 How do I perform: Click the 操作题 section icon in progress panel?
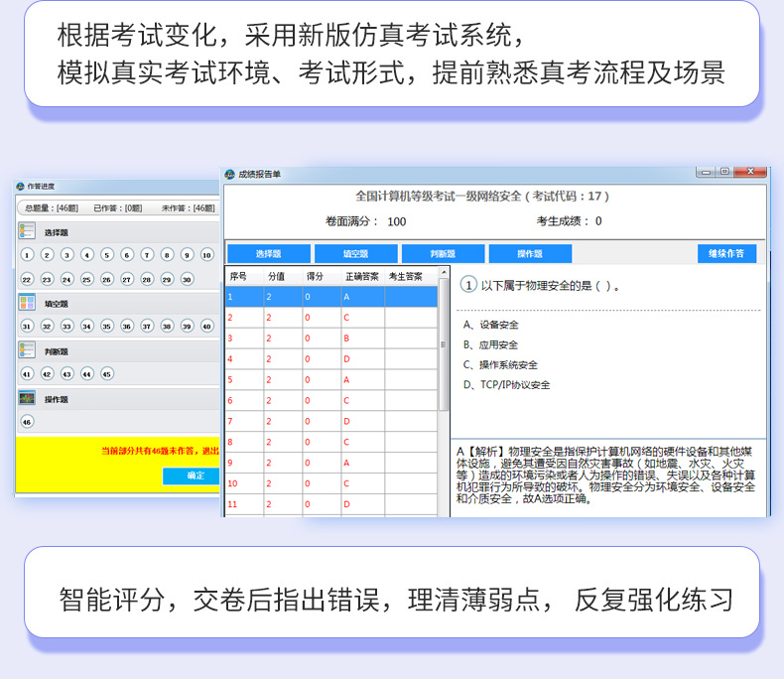pyautogui.click(x=27, y=398)
